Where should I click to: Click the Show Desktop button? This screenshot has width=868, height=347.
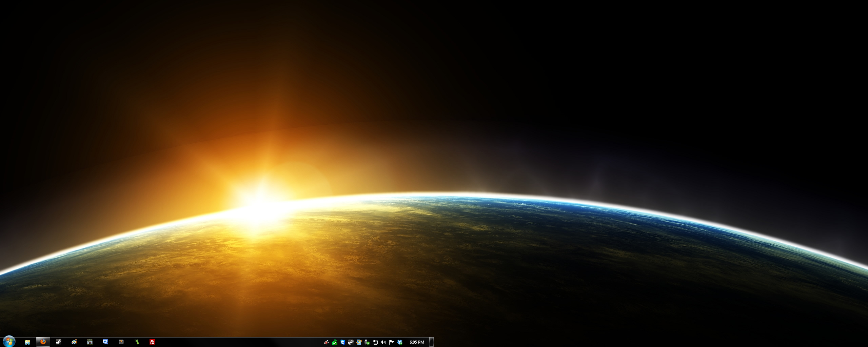[432, 342]
